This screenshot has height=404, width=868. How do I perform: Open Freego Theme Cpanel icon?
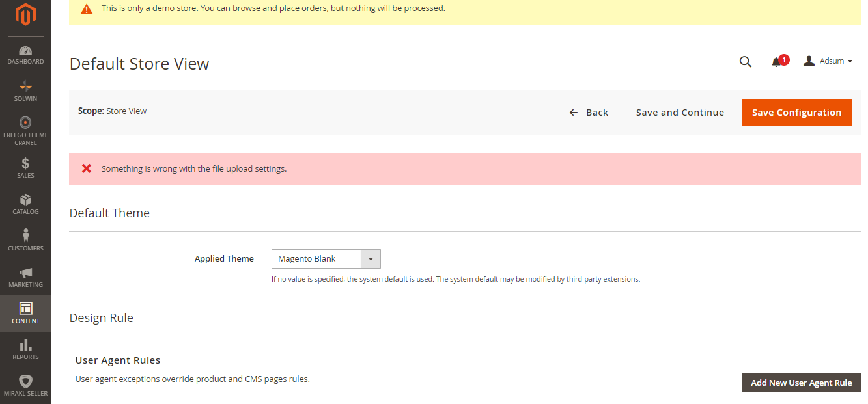25,122
